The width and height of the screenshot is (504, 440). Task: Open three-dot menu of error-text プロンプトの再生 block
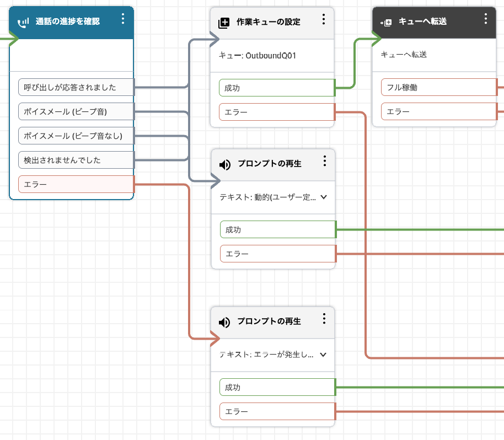[324, 319]
